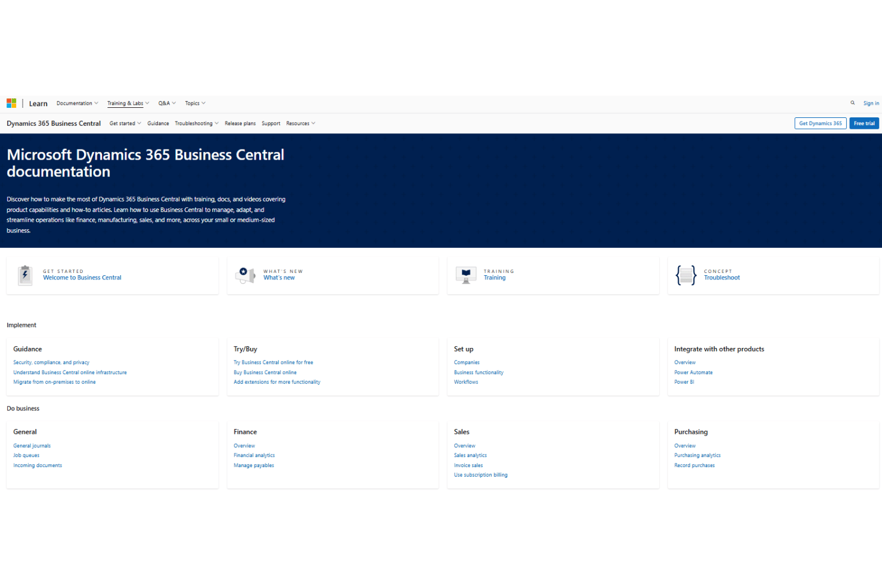The width and height of the screenshot is (882, 588).
Task: Open the General journals link
Action: (x=32, y=446)
